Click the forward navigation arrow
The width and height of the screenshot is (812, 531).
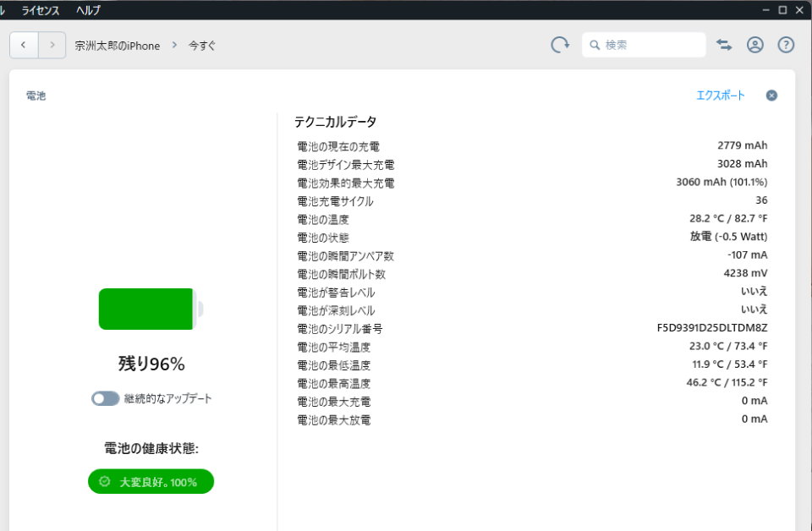(52, 45)
